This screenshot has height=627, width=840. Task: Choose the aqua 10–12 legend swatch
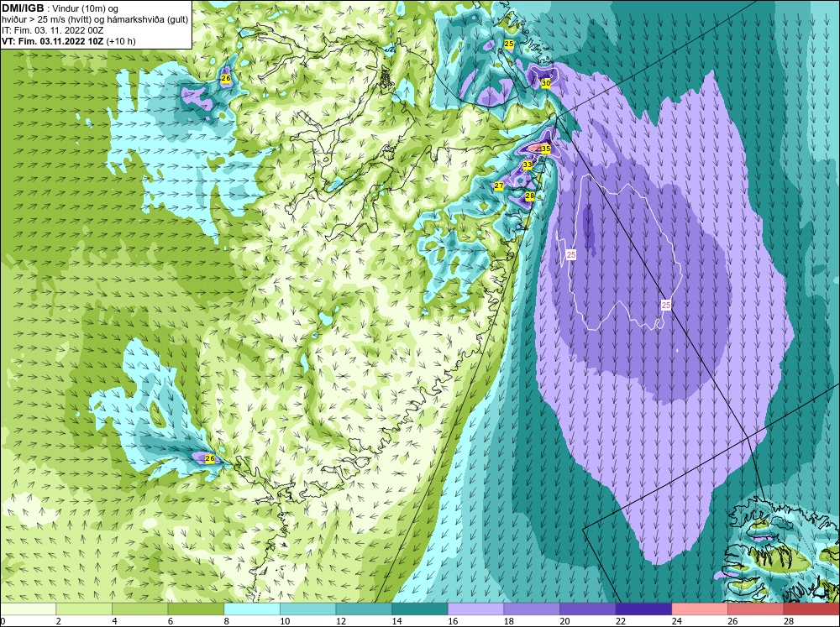(x=308, y=609)
